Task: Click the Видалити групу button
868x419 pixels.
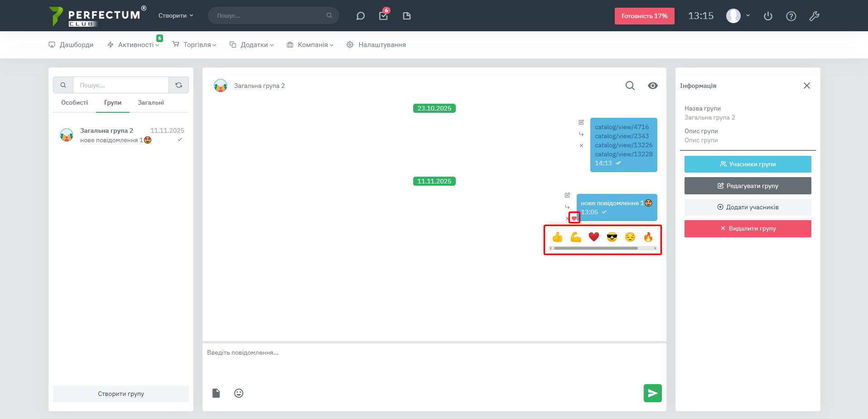Action: coord(747,229)
